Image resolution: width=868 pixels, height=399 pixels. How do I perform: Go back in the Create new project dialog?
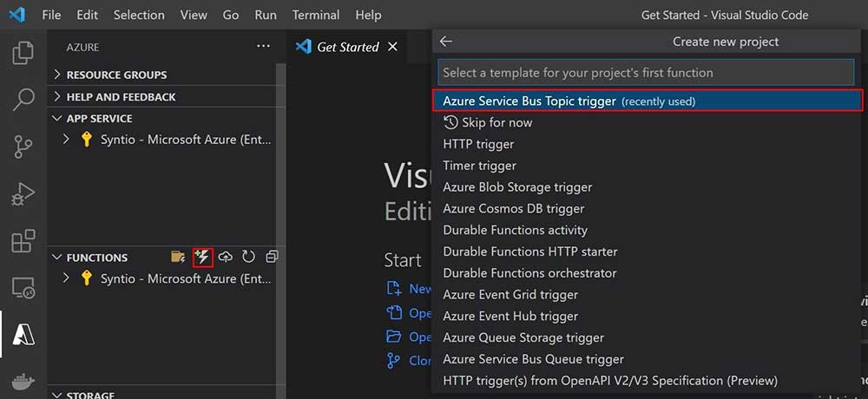coord(445,42)
